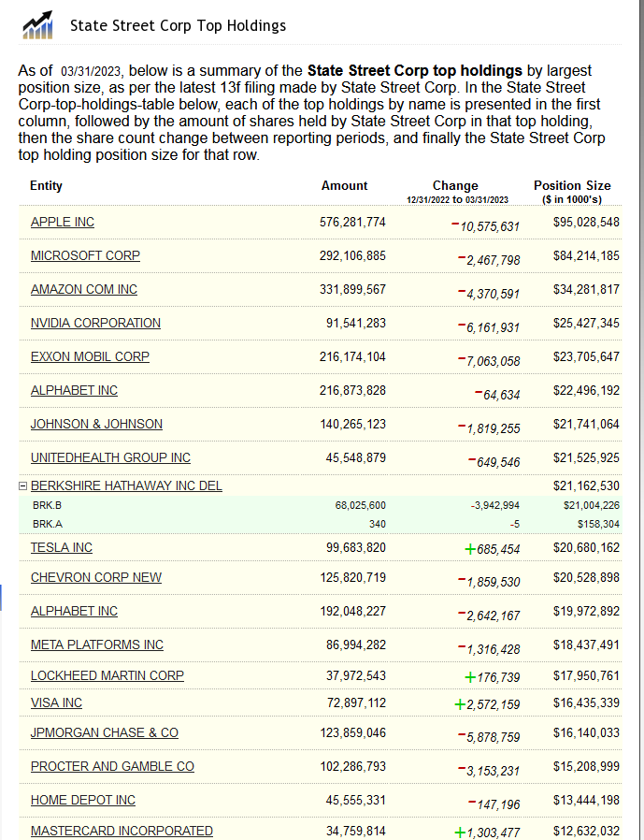Click Berkshire's total position $21,162,530
This screenshot has width=644, height=840.
[x=586, y=485]
